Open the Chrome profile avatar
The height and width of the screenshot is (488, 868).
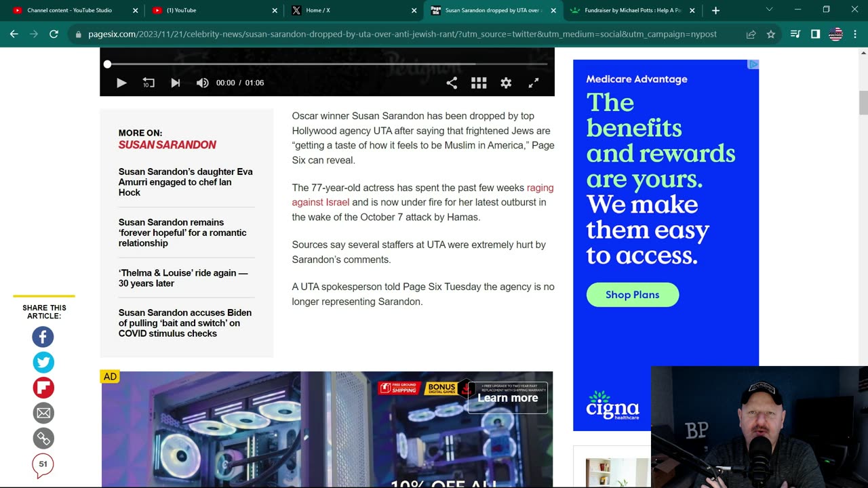(x=835, y=34)
